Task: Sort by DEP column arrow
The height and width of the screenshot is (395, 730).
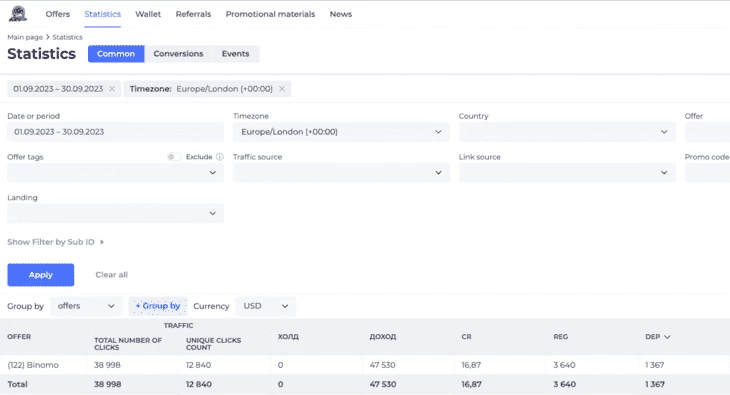Action: click(x=667, y=337)
